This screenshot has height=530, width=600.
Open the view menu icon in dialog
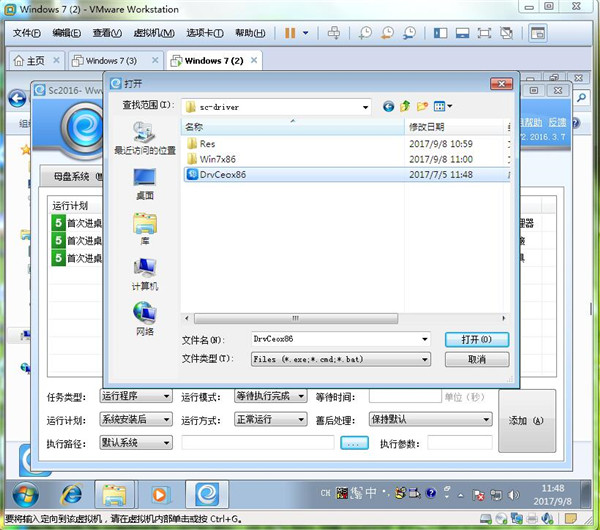443,106
